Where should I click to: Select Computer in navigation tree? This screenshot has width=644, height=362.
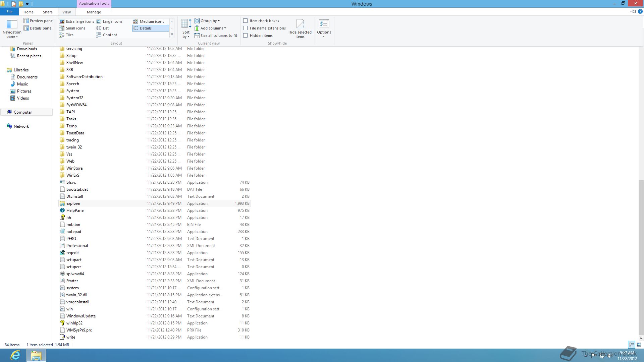click(23, 112)
